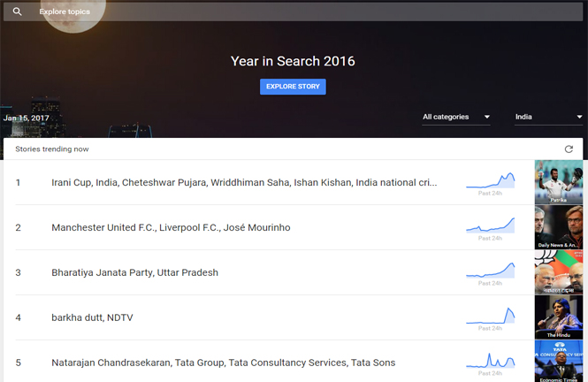Open the Patrika cricket thumbnail image
The height and width of the screenshot is (382, 588).
[x=559, y=182]
